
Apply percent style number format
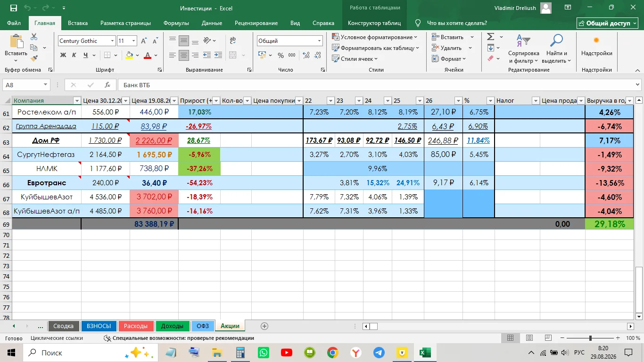coord(281,56)
